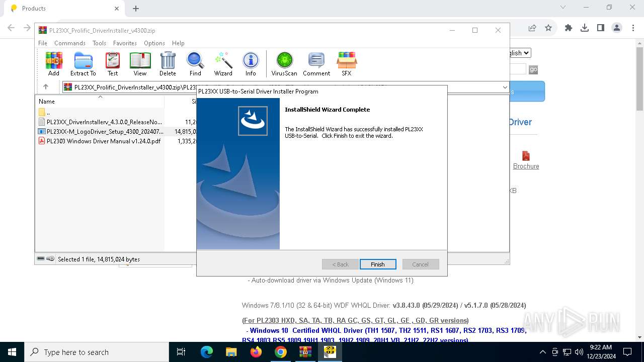
Task: Open the View tool in WinRAR
Action: (140, 64)
